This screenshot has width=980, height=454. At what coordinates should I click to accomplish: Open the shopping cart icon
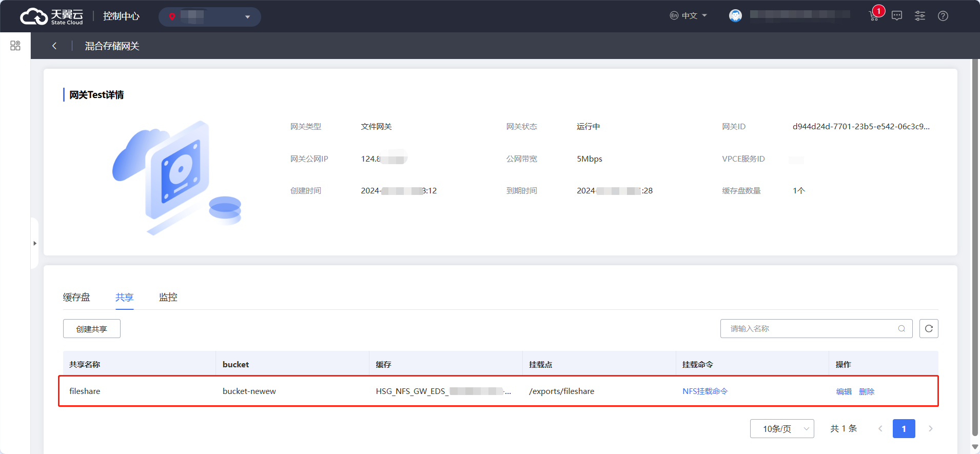pos(874,16)
